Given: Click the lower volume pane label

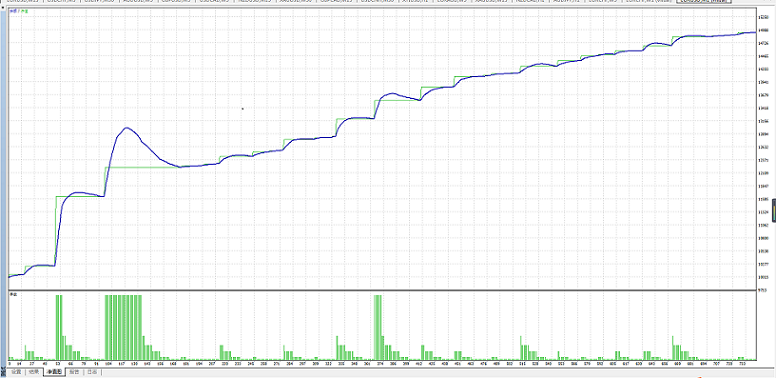Looking at the screenshot, I should 13,294.
